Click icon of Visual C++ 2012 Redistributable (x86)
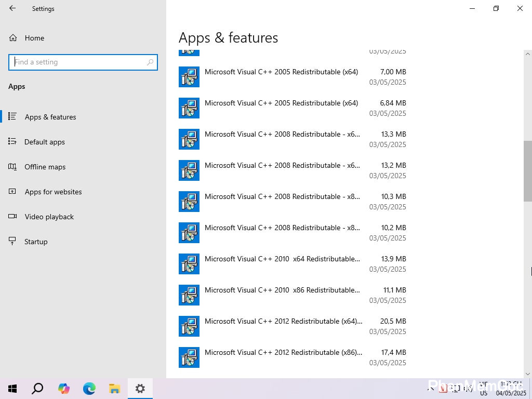 [x=189, y=357]
